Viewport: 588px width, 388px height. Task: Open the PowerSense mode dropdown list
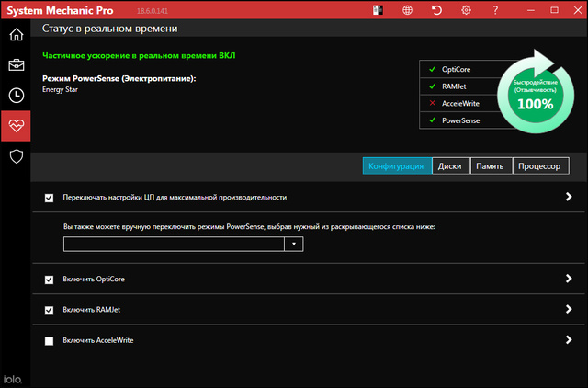293,244
